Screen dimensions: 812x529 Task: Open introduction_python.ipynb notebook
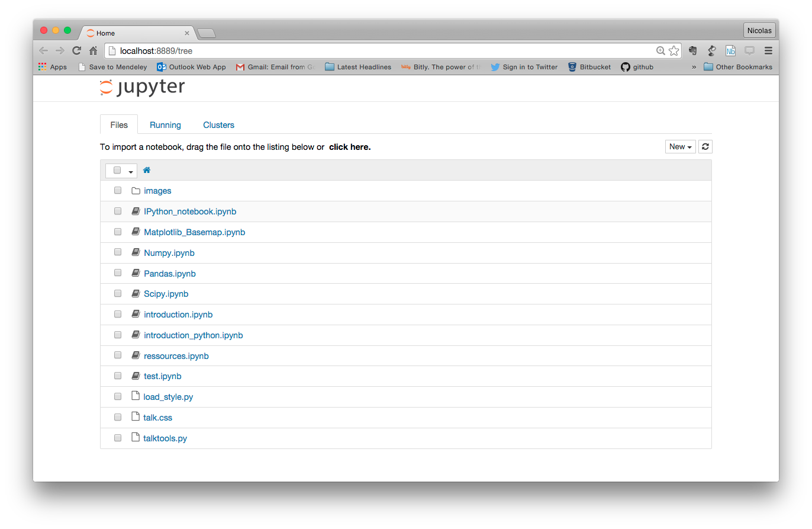(194, 335)
